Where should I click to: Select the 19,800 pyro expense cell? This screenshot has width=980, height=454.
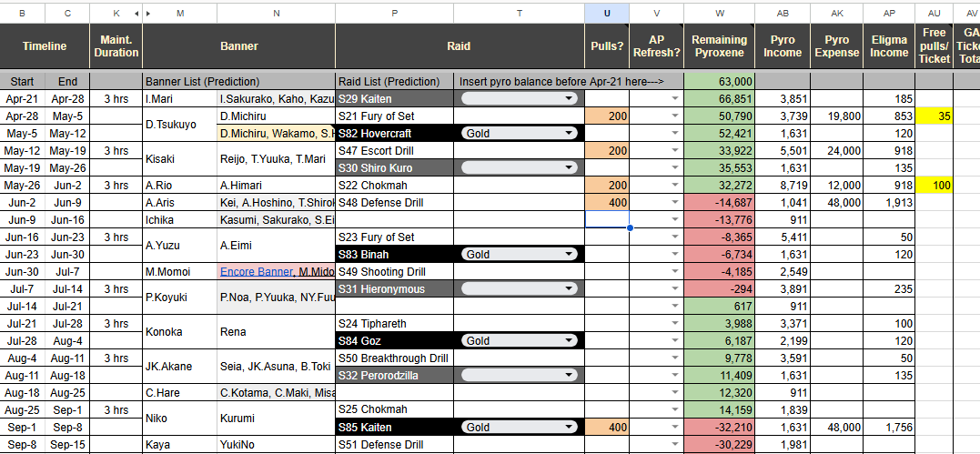click(837, 116)
